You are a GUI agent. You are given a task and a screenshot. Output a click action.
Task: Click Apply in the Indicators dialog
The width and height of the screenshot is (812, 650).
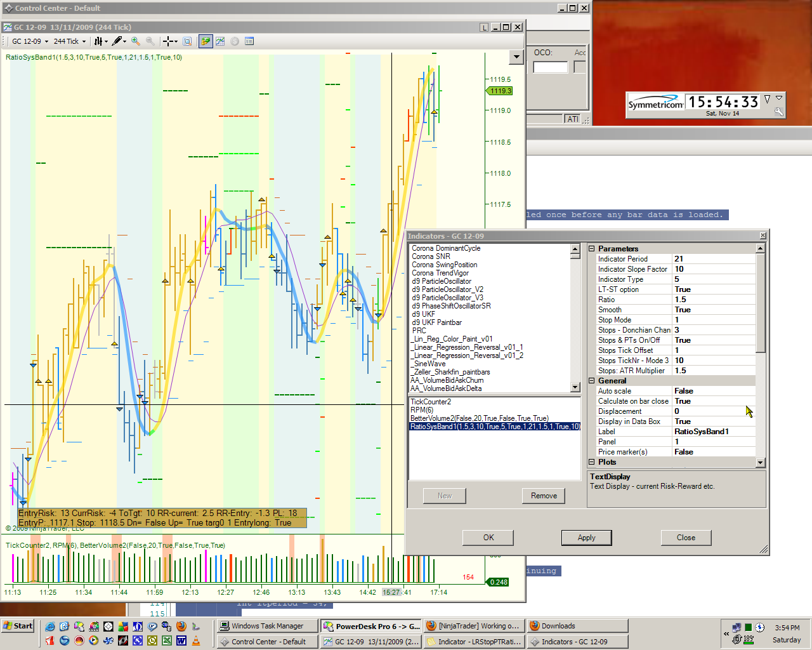(587, 538)
